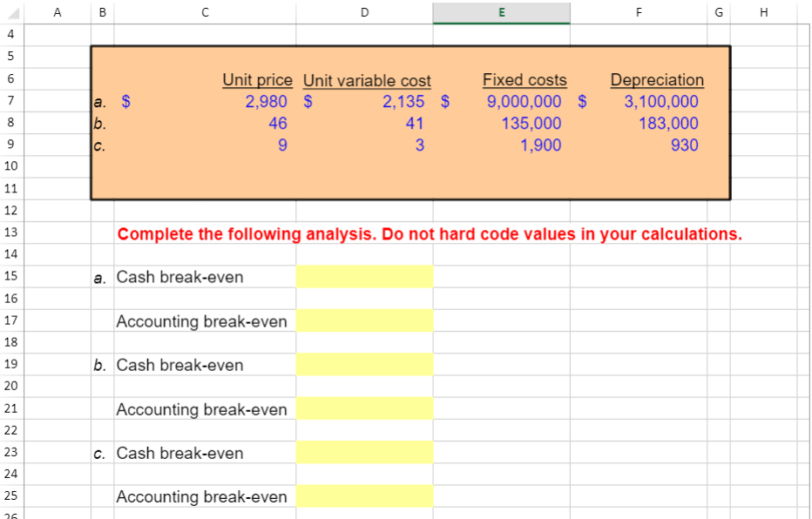This screenshot has width=812, height=519.
Task: Click the red 'Complete the following analysis' instruction
Action: (430, 234)
